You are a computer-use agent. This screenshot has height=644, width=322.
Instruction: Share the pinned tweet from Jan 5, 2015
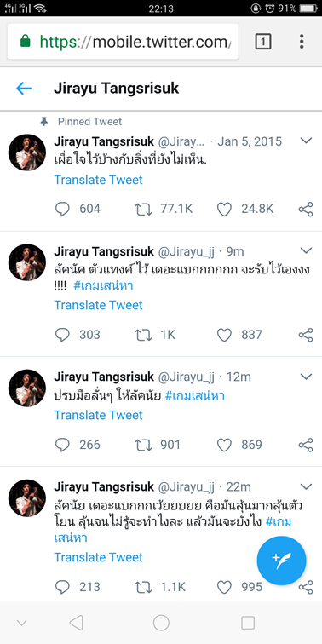pyautogui.click(x=306, y=209)
